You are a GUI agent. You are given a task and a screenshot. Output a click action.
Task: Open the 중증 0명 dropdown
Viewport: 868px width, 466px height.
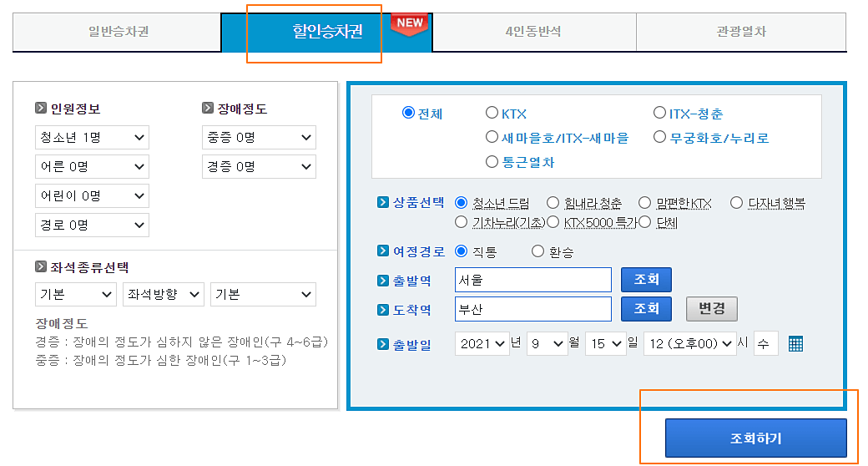click(259, 138)
